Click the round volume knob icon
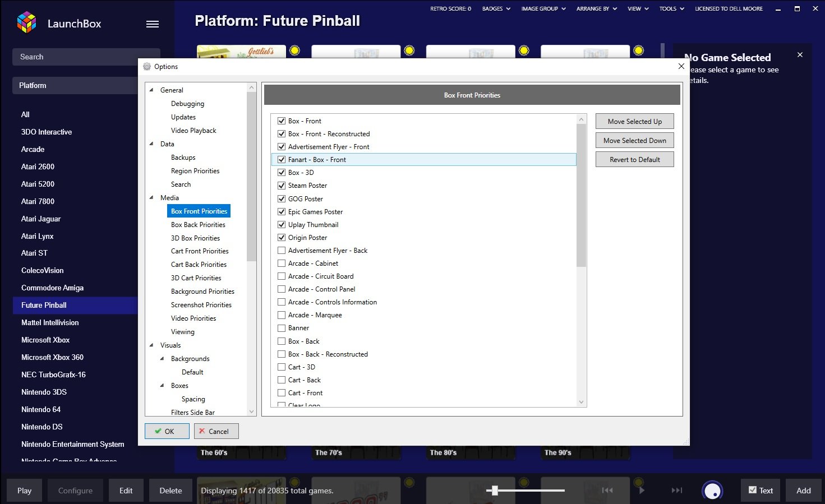The height and width of the screenshot is (504, 825). pos(712,491)
